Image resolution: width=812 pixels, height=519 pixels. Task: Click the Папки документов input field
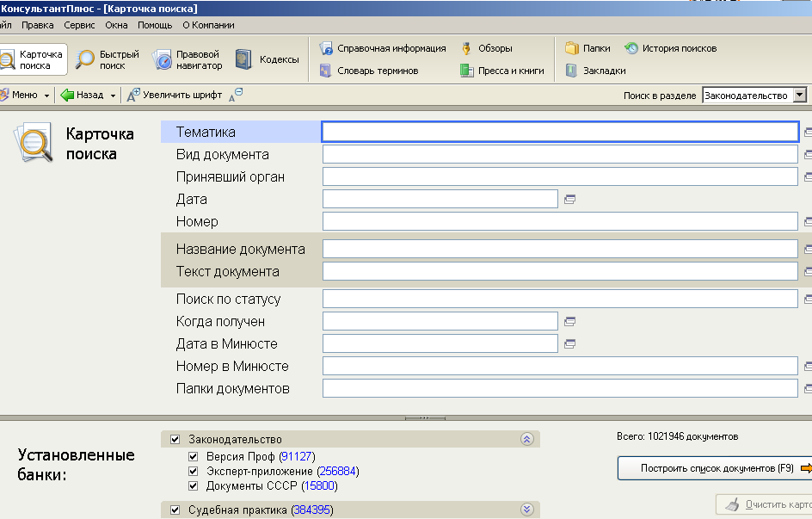click(560, 388)
